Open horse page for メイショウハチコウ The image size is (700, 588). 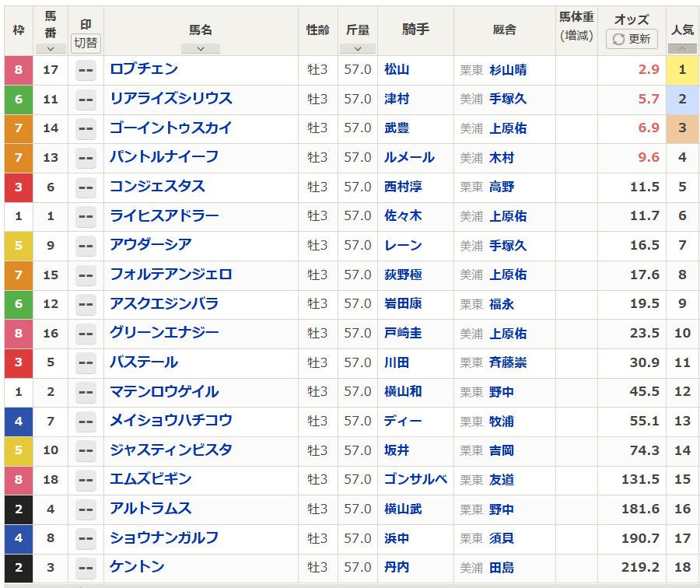[x=171, y=421]
